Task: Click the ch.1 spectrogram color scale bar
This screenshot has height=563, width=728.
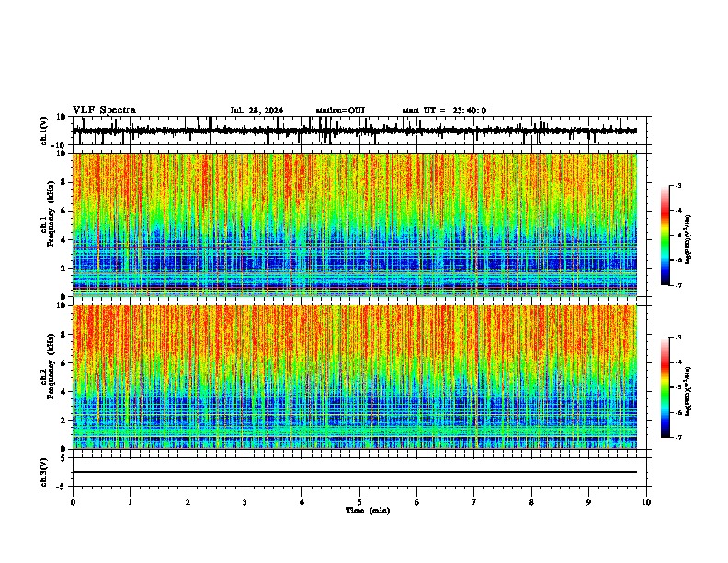Action: pos(665,236)
